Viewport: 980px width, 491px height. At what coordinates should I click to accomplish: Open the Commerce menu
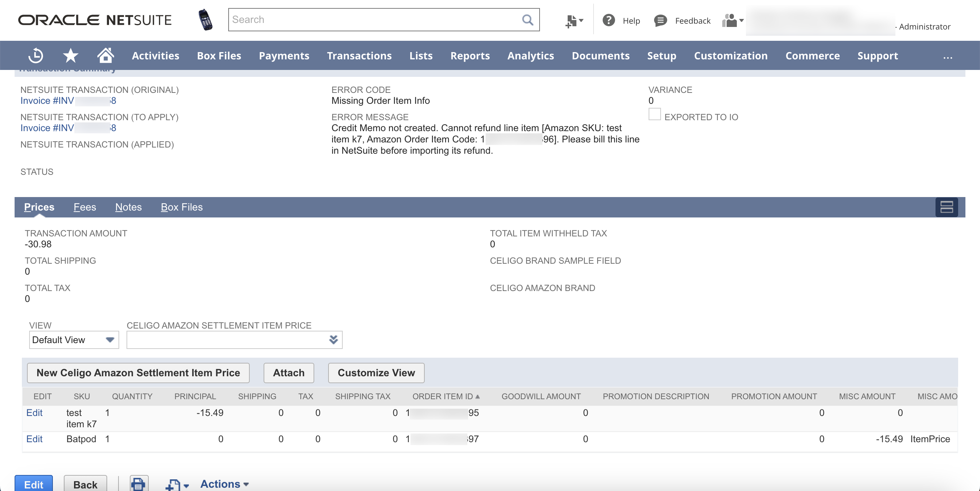click(812, 55)
